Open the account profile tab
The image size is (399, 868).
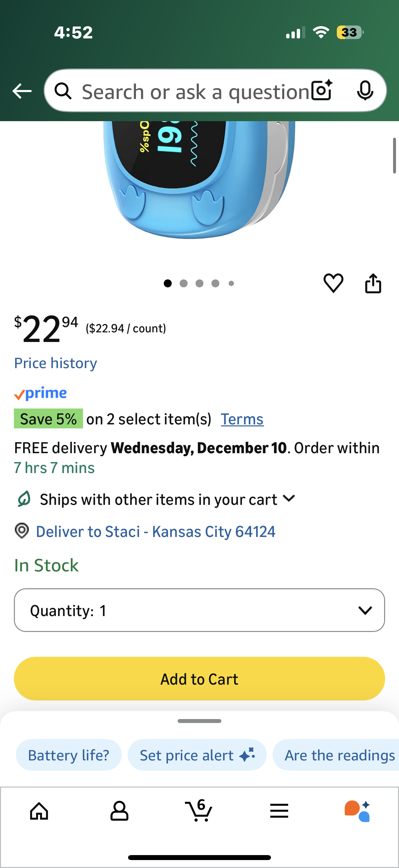(119, 811)
